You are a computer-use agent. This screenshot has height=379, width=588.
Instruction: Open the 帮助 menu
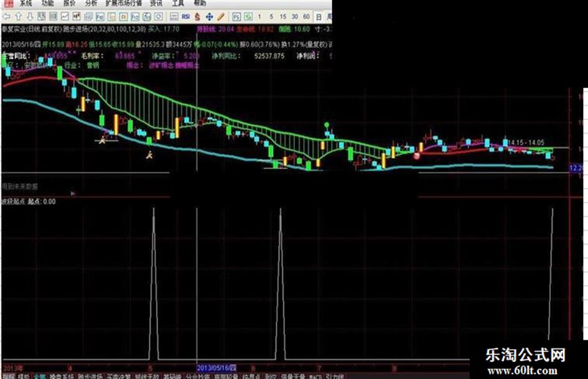click(200, 3)
